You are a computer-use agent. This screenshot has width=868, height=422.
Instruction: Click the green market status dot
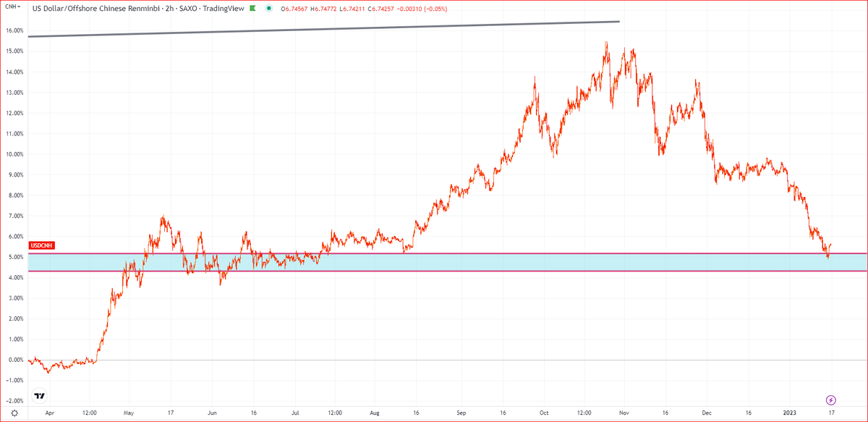[269, 9]
